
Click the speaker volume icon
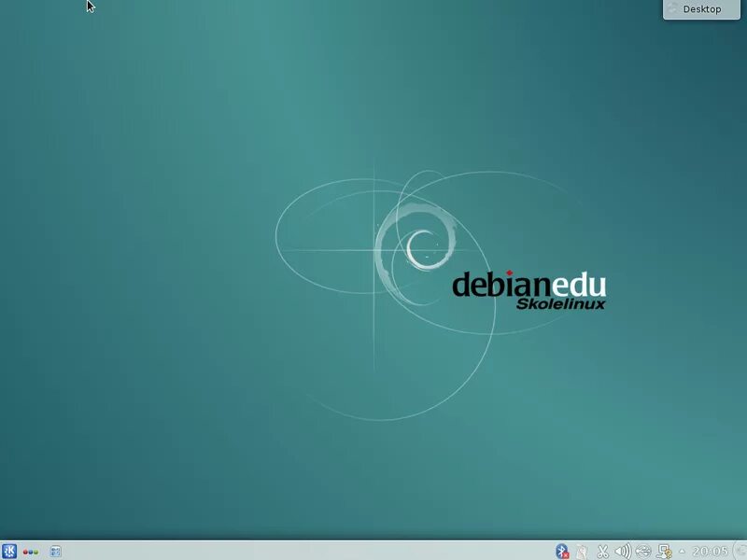(x=623, y=552)
